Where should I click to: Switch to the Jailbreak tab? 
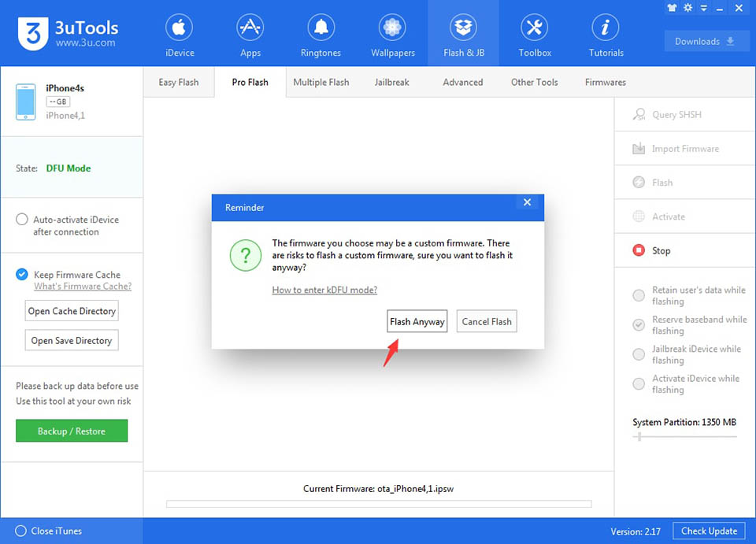click(391, 83)
